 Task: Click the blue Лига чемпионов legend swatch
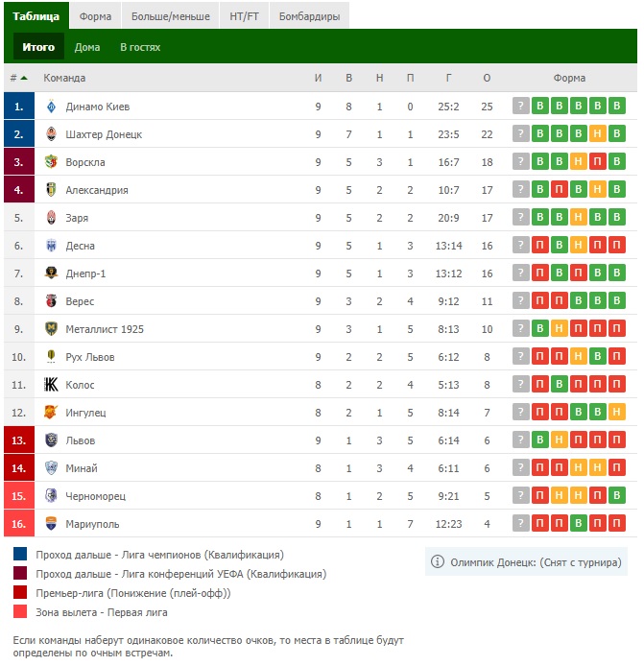pyautogui.click(x=20, y=554)
